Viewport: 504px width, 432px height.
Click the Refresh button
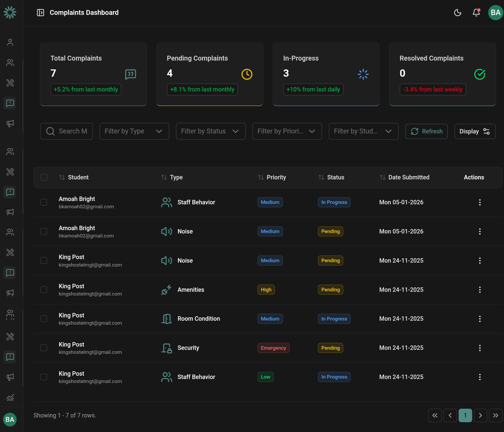(426, 131)
